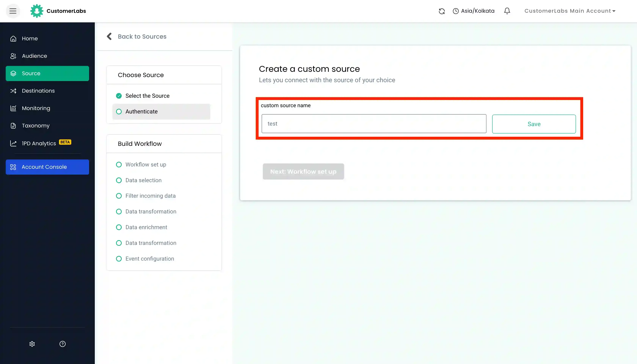This screenshot has width=637, height=364.
Task: Click the Home house icon
Action: coord(13,38)
